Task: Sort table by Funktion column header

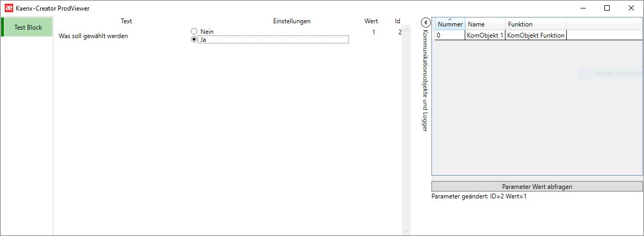Action: coord(536,24)
